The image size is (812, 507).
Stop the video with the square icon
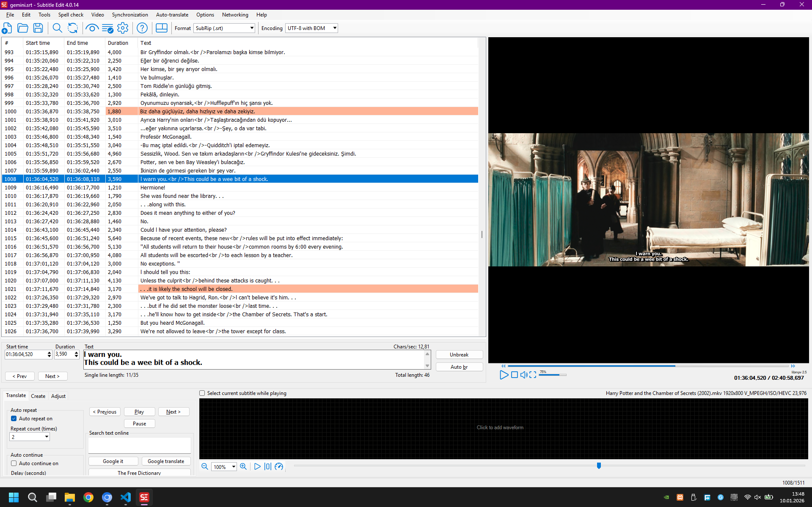pos(515,375)
